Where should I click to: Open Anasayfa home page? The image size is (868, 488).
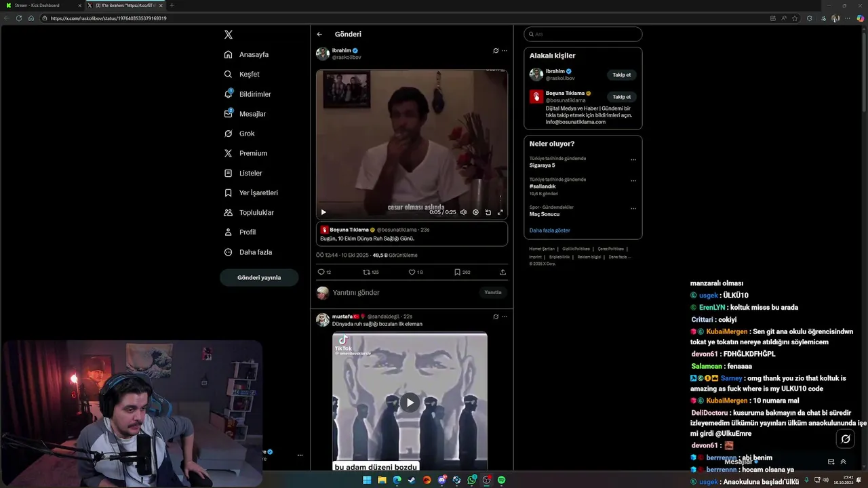(247, 54)
